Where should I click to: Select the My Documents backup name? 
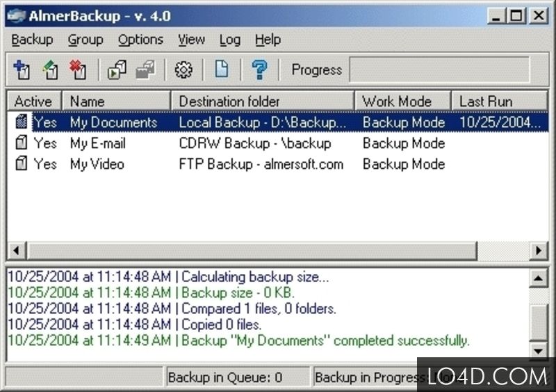coord(113,122)
